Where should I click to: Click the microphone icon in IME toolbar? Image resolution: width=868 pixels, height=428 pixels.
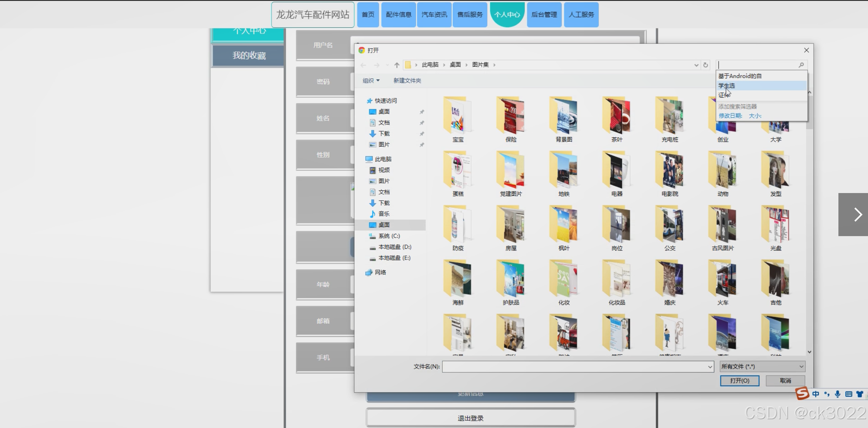click(x=838, y=394)
